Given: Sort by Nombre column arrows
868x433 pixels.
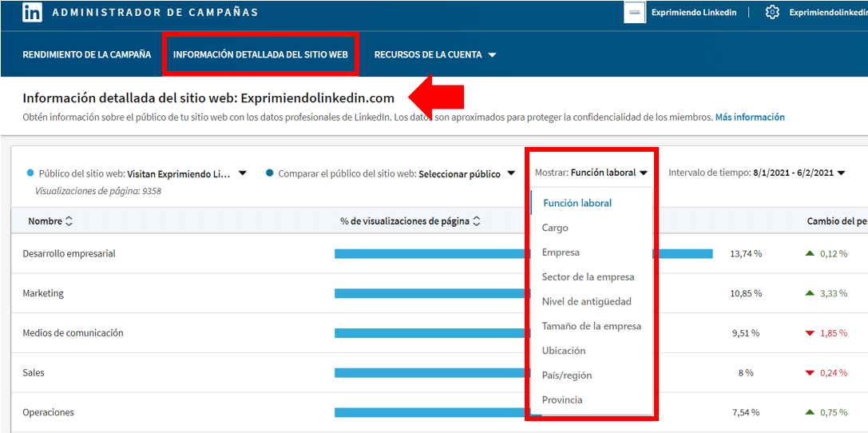Looking at the screenshot, I should (69, 221).
